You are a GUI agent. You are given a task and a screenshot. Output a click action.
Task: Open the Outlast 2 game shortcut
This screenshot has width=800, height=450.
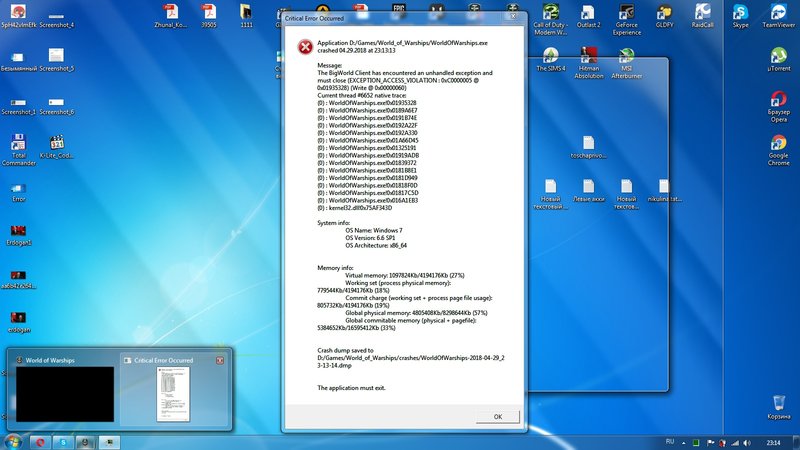point(588,16)
